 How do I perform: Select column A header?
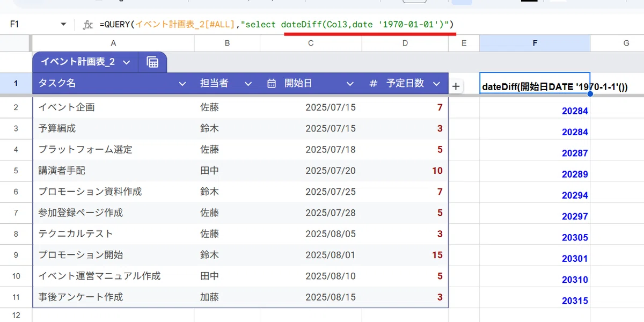click(x=113, y=43)
